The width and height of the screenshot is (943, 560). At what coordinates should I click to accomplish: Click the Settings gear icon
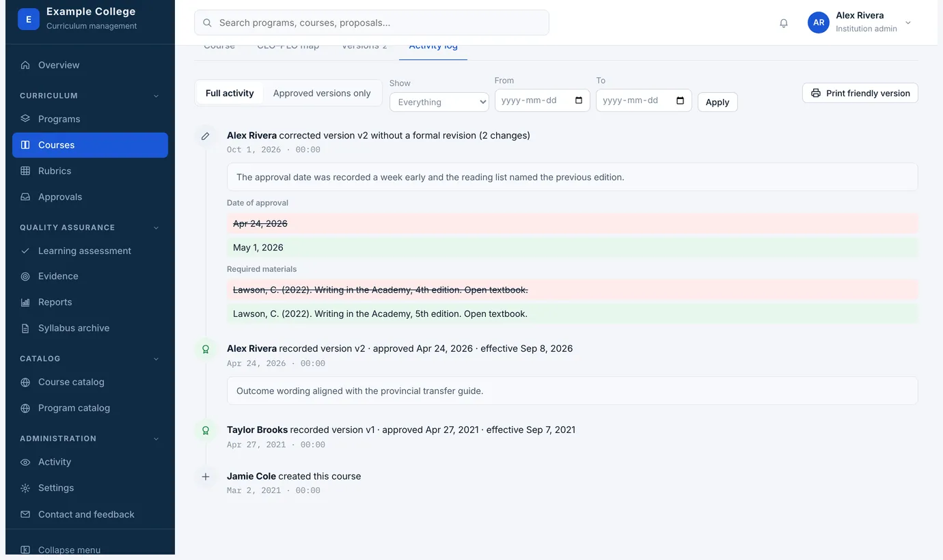25,488
